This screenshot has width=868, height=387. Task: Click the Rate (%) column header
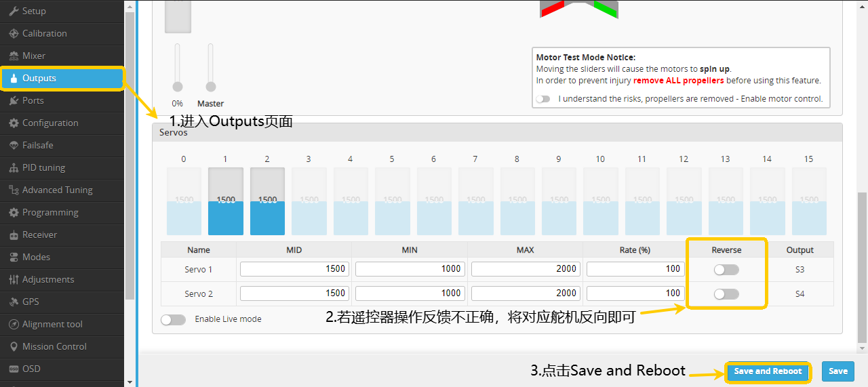635,250
